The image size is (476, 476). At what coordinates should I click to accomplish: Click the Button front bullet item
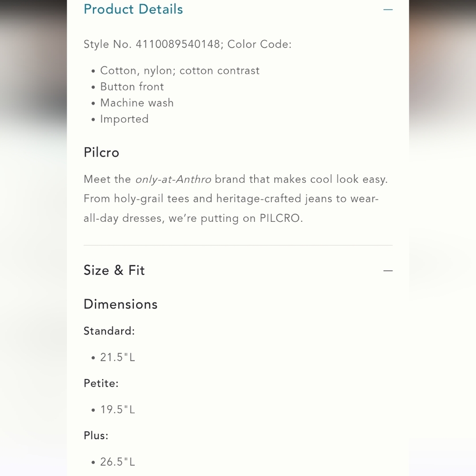[x=132, y=87]
